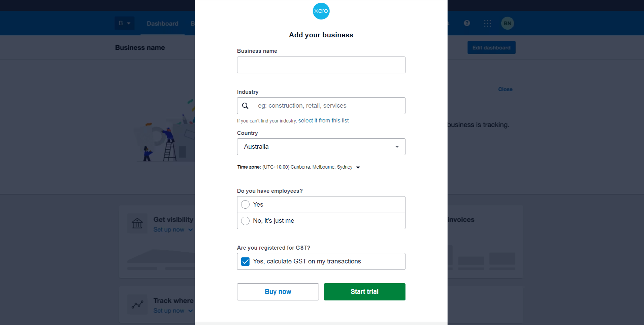Expand the Get visibility Set up now chevron
This screenshot has width=644, height=325.
pyautogui.click(x=191, y=230)
